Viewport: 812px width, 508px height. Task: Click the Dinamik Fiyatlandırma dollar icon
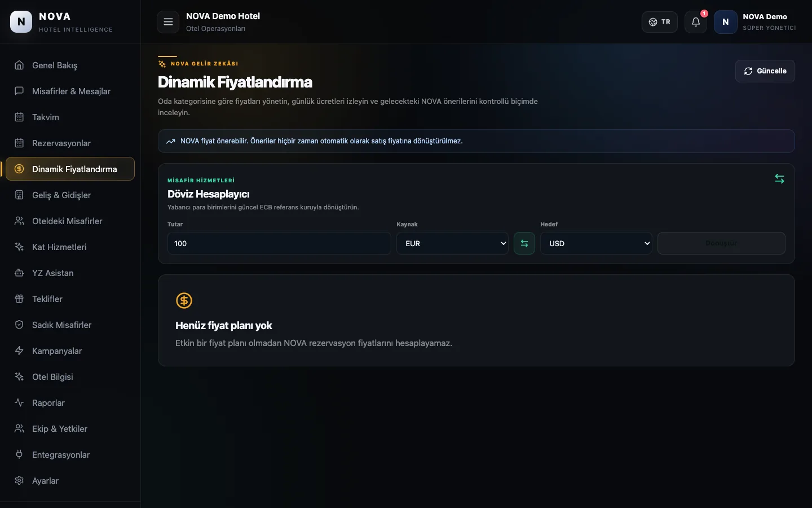pos(19,169)
